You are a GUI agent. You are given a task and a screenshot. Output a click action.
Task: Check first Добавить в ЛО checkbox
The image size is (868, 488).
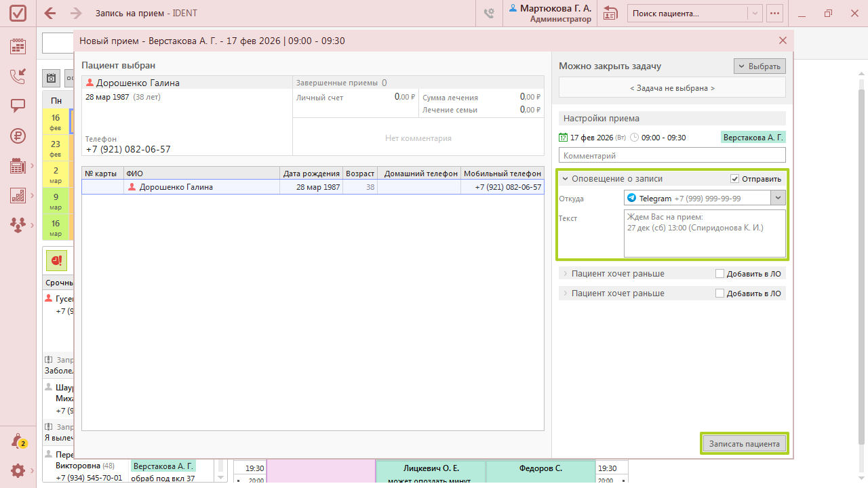pos(719,274)
